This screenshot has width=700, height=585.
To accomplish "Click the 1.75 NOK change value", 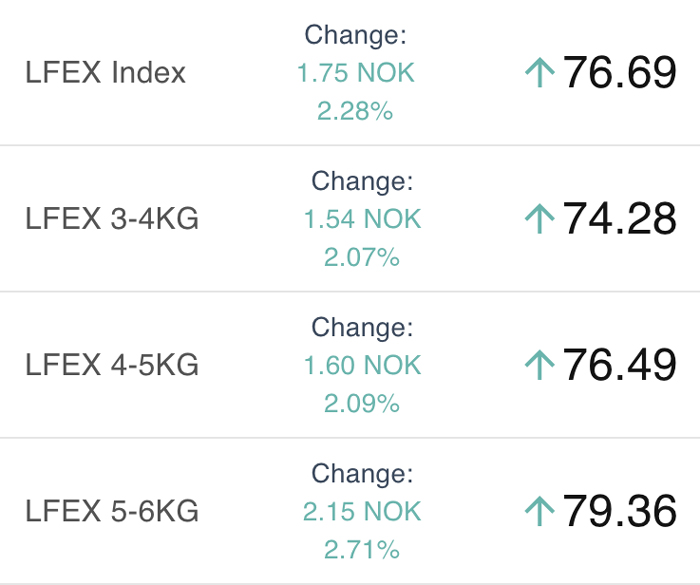I will (x=355, y=73).
